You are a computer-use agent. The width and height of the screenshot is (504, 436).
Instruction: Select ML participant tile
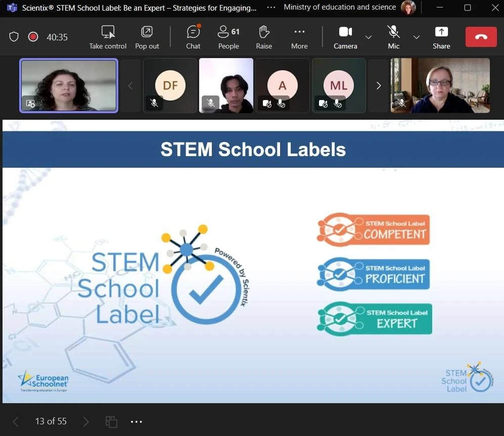(339, 85)
